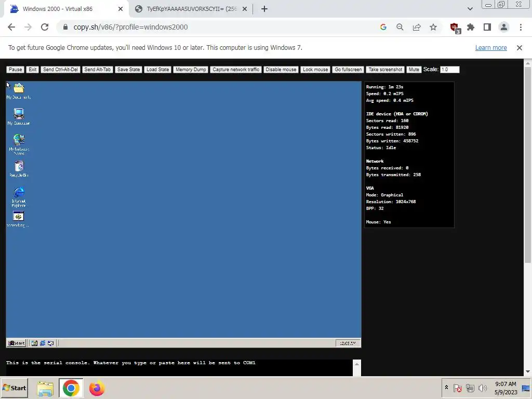Open a new Chrome tab
532x399 pixels.
tap(264, 9)
